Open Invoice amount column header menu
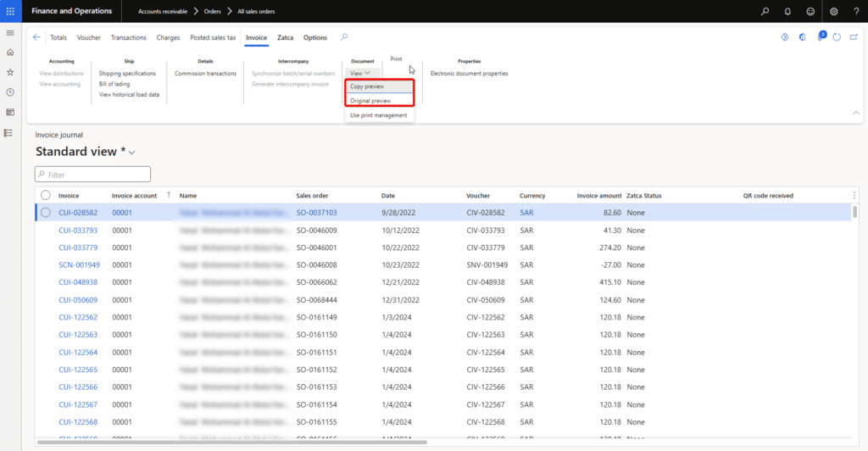 click(x=599, y=195)
